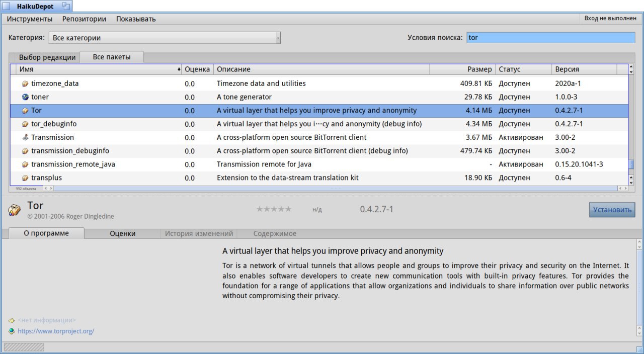Click right arrow of horizontal scrollbar
This screenshot has width=644, height=354.
coord(625,188)
